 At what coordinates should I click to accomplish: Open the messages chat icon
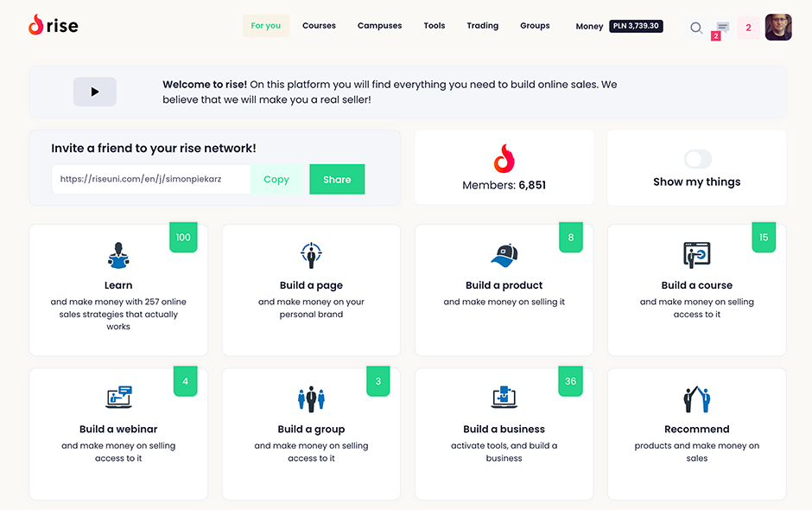[722, 28]
